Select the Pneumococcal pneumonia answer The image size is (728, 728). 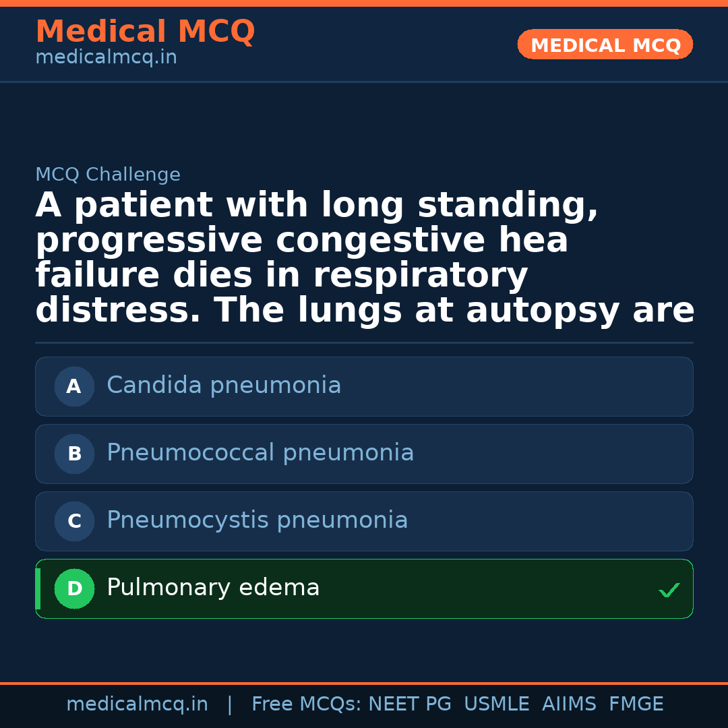[260, 453]
